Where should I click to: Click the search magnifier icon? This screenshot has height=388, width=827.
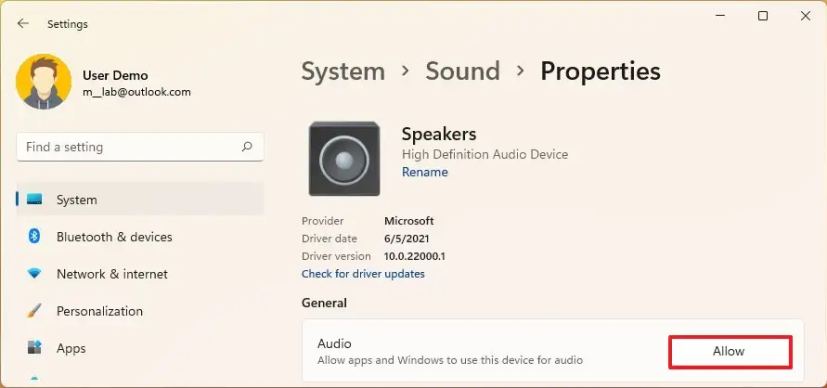(x=247, y=147)
